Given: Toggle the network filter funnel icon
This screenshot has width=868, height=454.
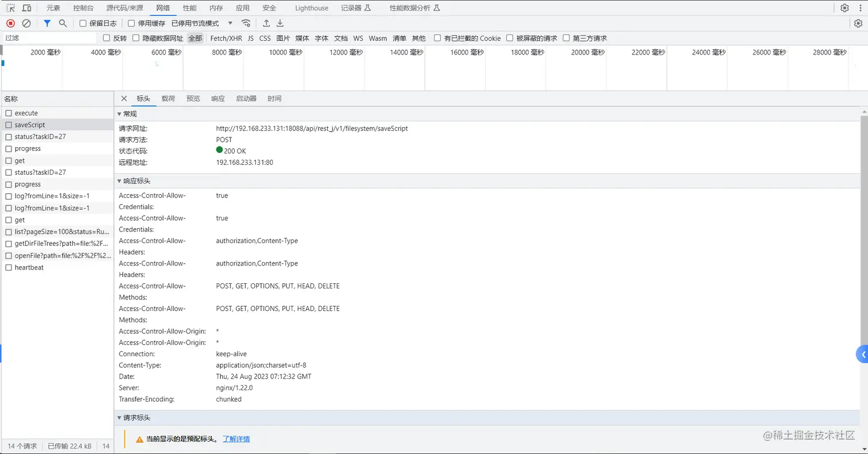Looking at the screenshot, I should click(47, 23).
